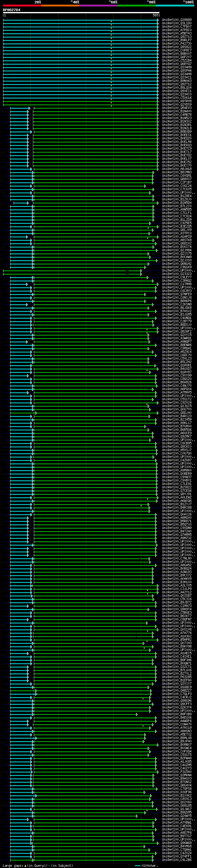
Task: Select hit label UniRef100_Q1RGR1
Action: tap(176, 365)
